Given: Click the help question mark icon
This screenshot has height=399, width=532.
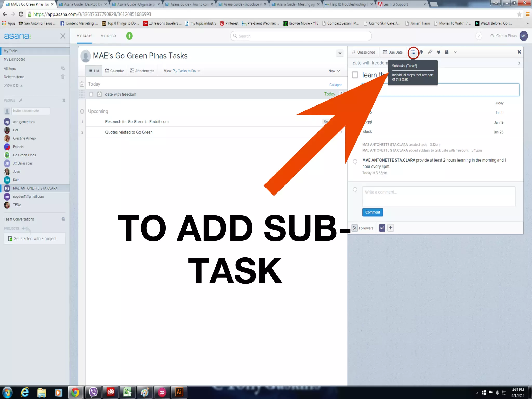Looking at the screenshot, I should coord(478,36).
